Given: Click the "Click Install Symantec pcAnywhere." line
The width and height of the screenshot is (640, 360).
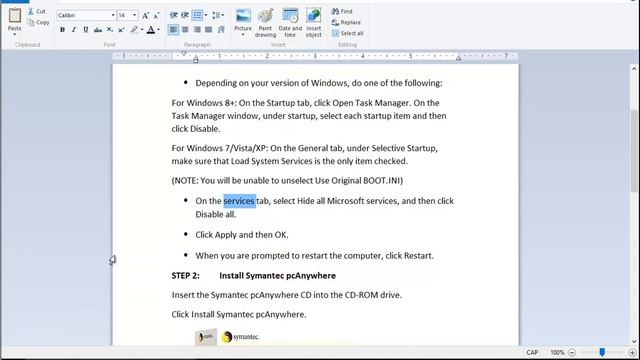Looking at the screenshot, I should coord(239,314).
